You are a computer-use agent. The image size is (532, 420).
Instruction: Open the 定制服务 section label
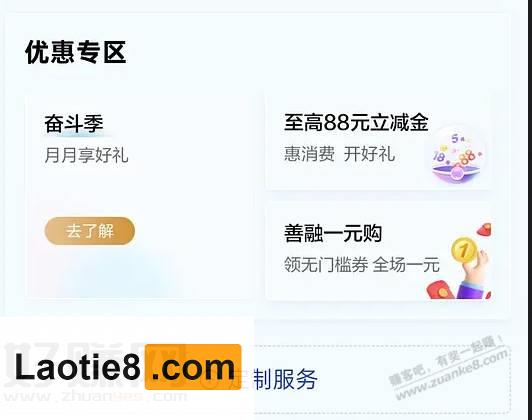(275, 379)
